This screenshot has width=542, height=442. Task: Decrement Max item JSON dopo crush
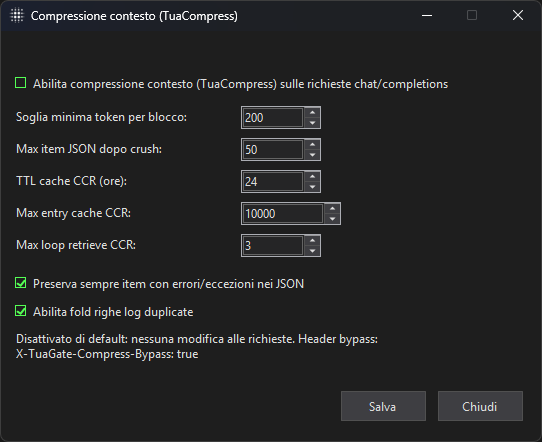pos(312,154)
